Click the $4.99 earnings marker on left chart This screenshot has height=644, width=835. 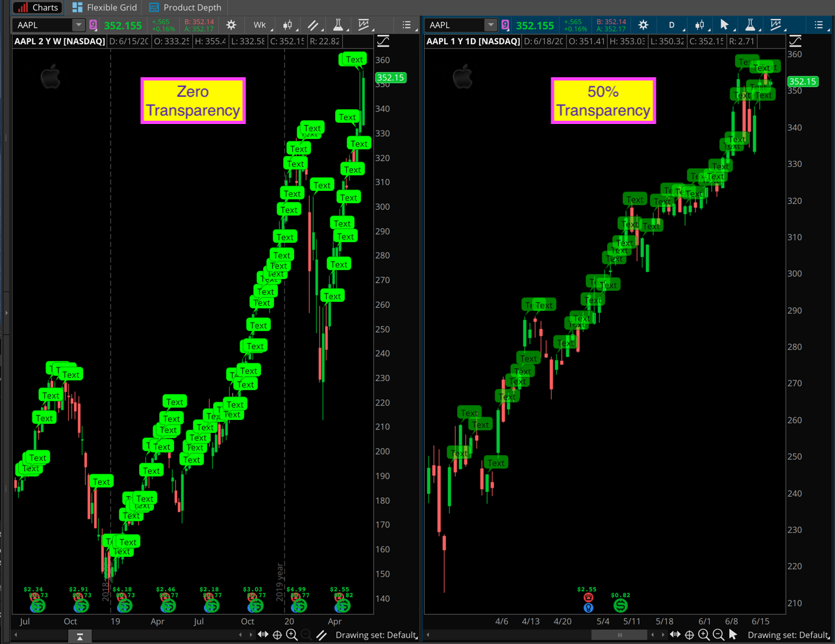click(x=296, y=589)
